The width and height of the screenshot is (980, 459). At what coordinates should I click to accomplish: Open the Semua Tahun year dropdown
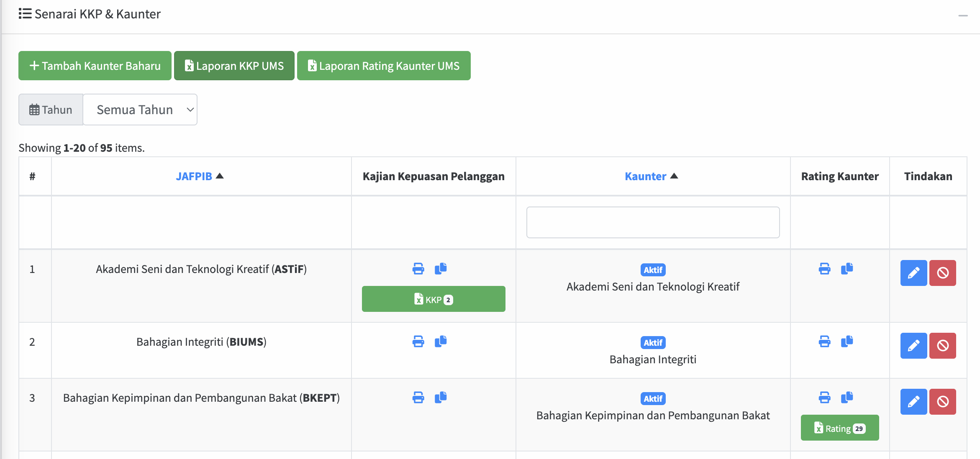click(x=140, y=110)
